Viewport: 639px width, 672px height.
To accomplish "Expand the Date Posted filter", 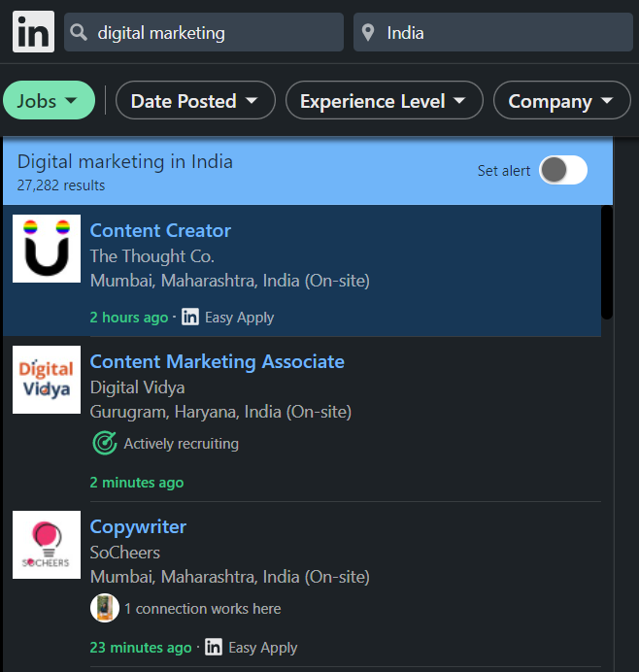I will pos(195,101).
